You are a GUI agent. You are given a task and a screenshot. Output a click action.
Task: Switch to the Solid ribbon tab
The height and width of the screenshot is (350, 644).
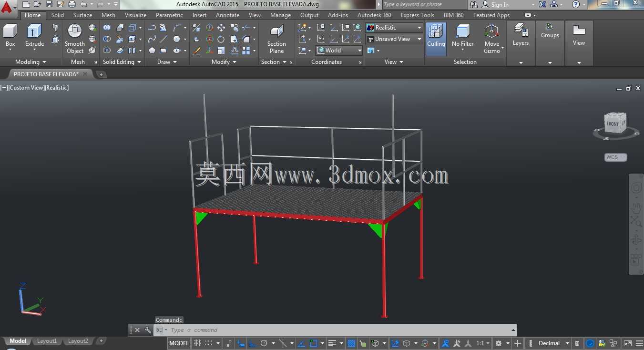click(58, 15)
